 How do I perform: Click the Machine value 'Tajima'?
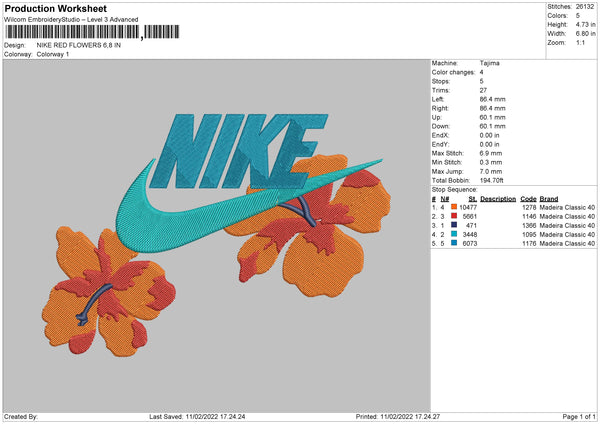[x=489, y=63]
